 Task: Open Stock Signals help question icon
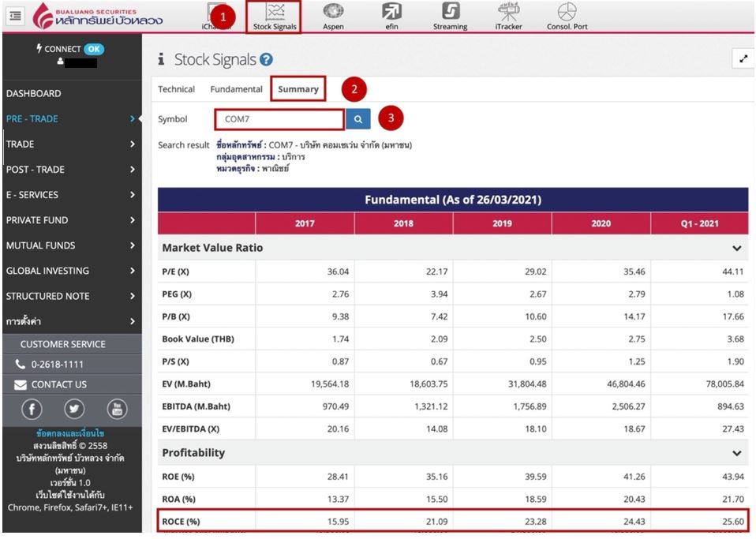pyautogui.click(x=266, y=59)
